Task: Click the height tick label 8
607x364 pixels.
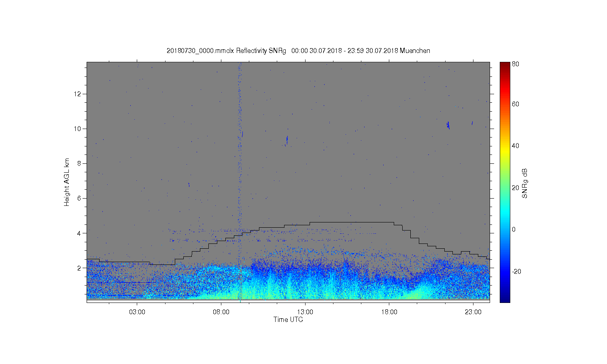Action: click(80, 163)
